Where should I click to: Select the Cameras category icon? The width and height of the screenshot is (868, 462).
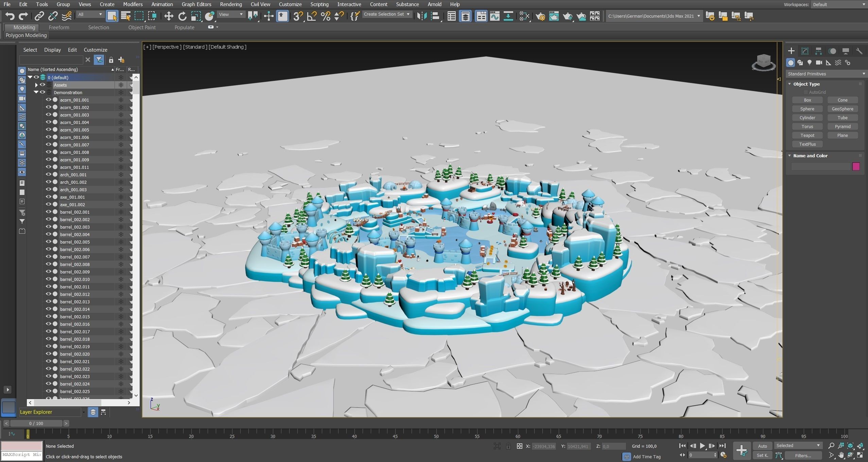(x=819, y=63)
